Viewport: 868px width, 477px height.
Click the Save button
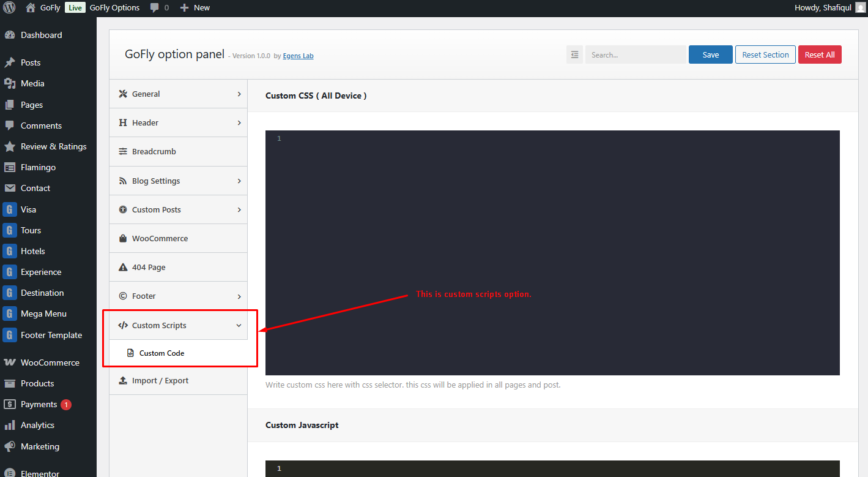point(711,54)
